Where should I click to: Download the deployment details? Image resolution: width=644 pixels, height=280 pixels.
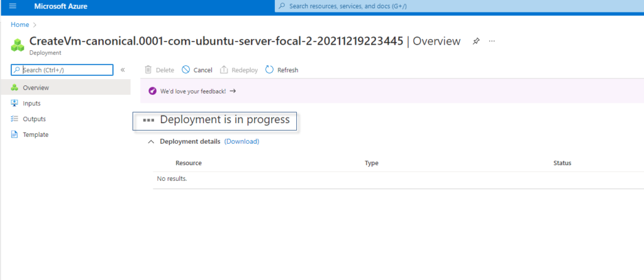point(241,141)
